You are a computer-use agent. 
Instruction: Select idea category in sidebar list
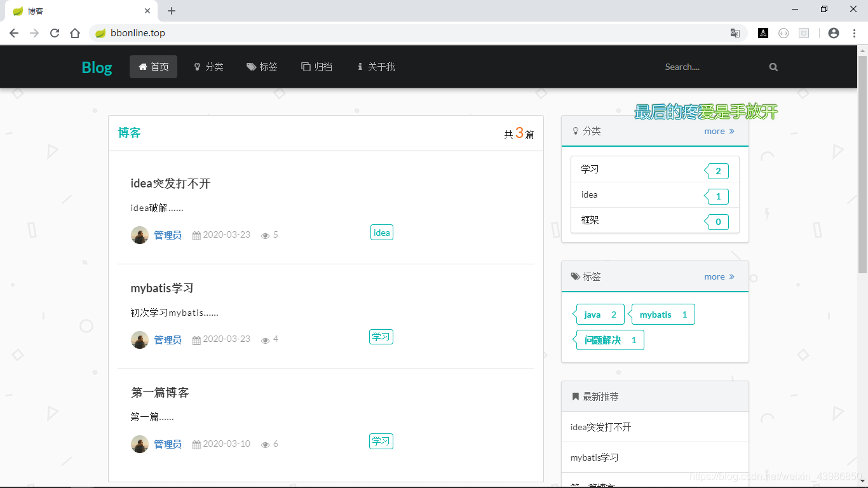click(x=655, y=195)
